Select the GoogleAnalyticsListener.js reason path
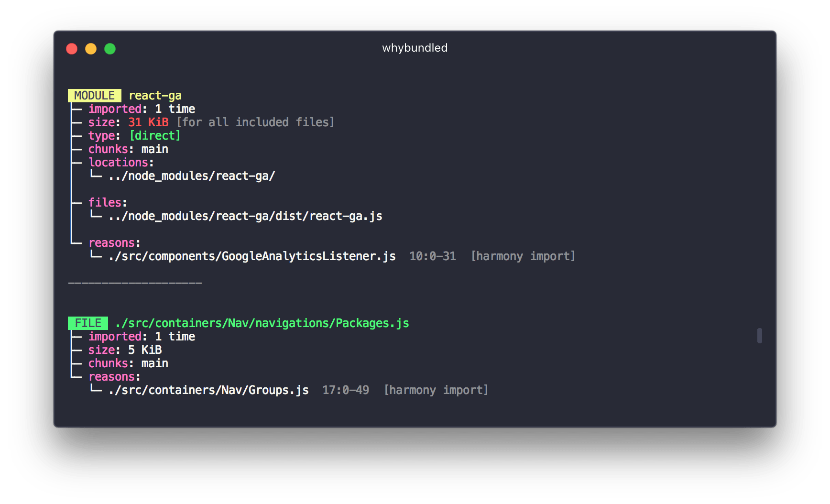This screenshot has height=504, width=830. 252,256
